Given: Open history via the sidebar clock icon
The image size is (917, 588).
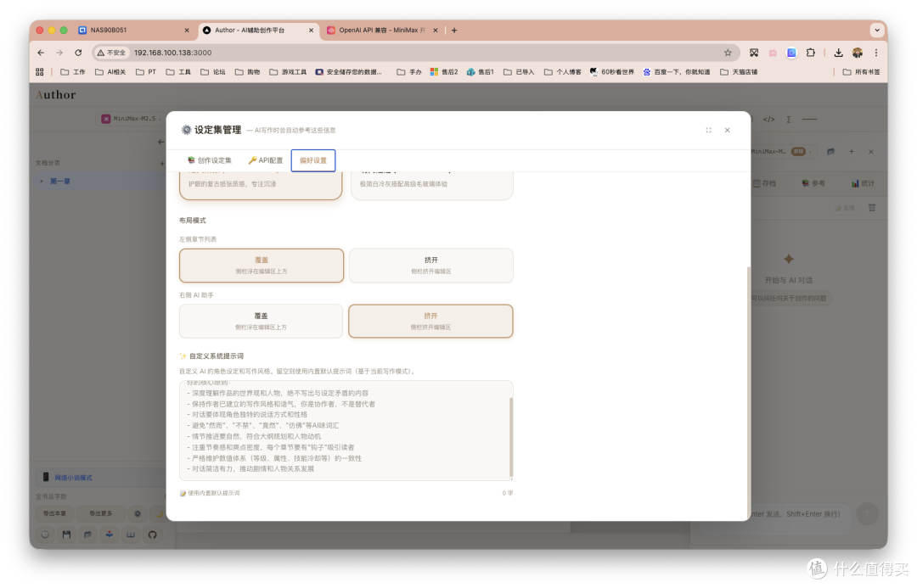Looking at the screenshot, I should point(45,535).
